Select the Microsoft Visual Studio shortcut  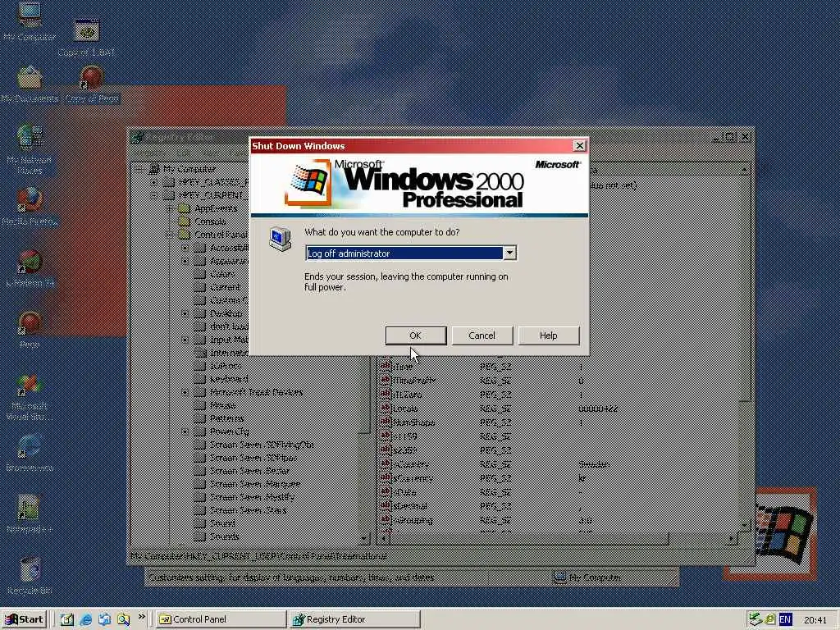pyautogui.click(x=30, y=397)
